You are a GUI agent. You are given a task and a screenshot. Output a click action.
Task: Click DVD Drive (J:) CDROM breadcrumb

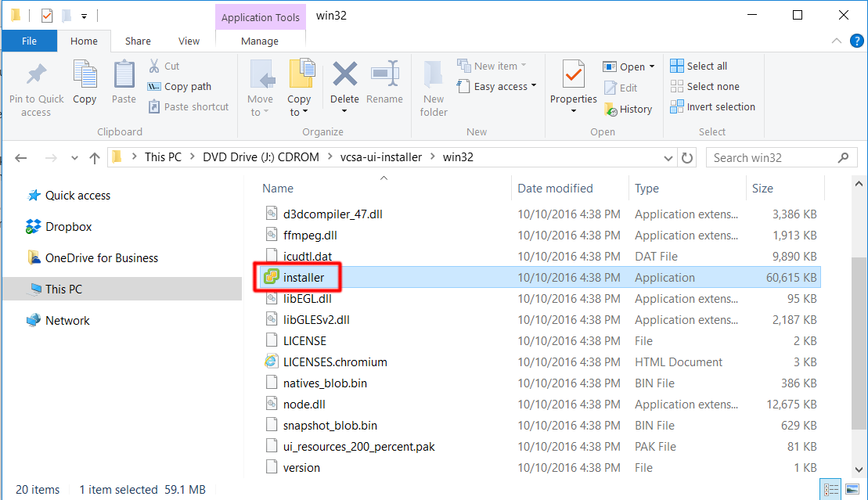click(x=261, y=157)
